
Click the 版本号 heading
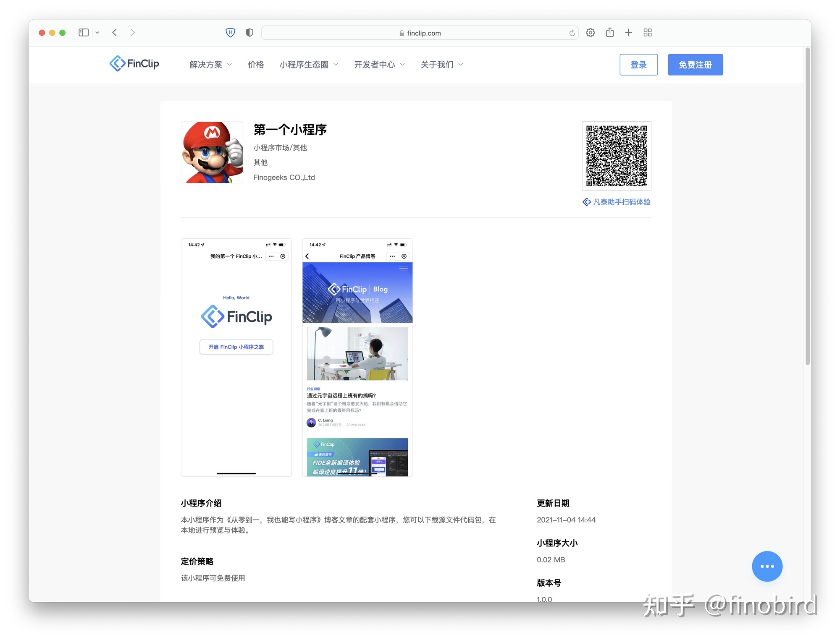pos(549,583)
